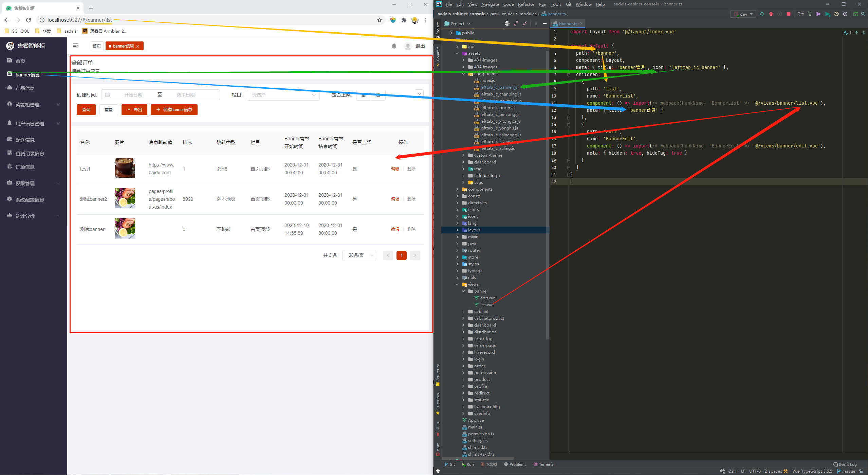Click Select Opened File target icon
Screen dimensions: 868x475
507,23
